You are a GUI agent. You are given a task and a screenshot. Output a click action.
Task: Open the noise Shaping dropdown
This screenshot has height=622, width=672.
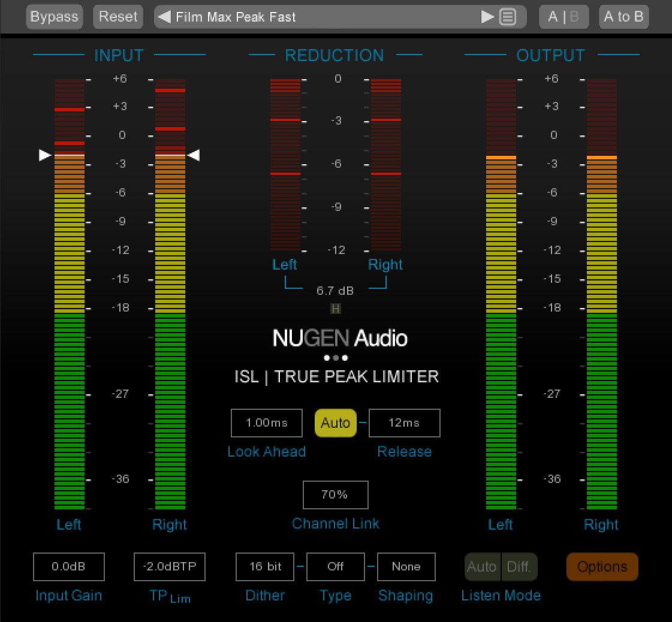pyautogui.click(x=406, y=567)
